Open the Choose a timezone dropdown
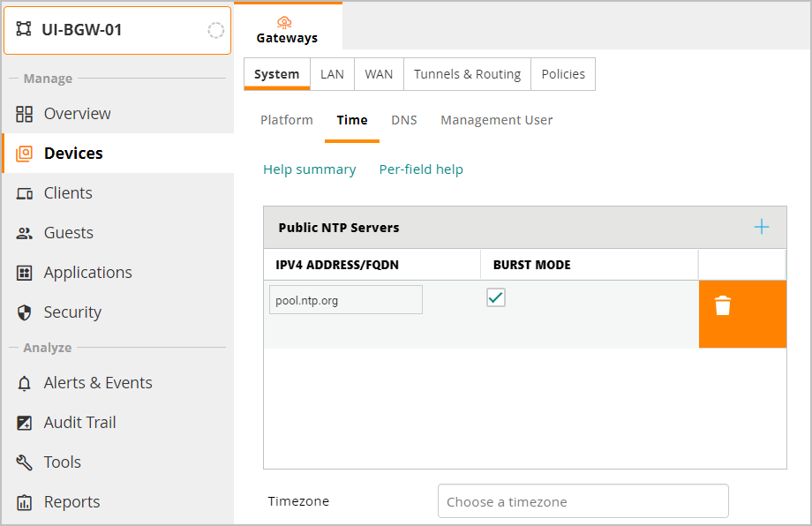 pyautogui.click(x=583, y=501)
